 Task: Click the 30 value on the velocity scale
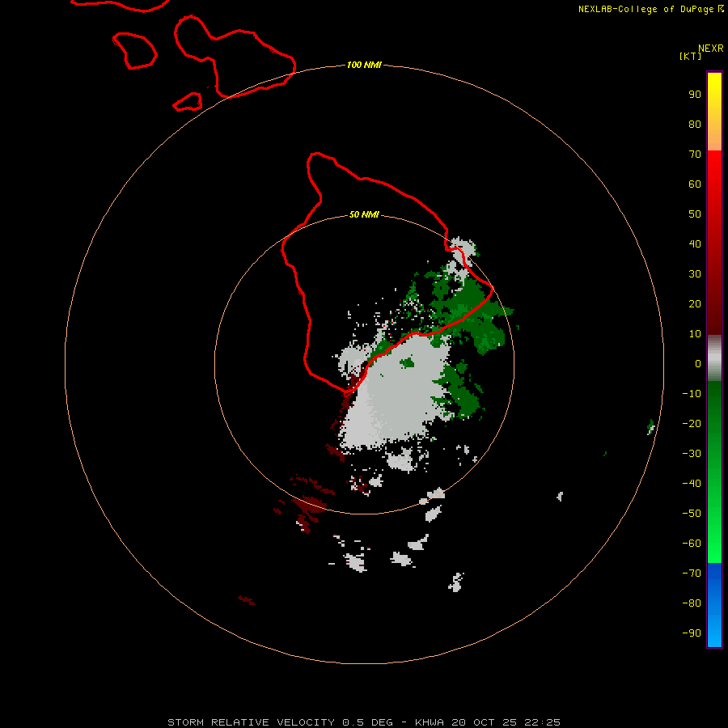click(x=695, y=274)
